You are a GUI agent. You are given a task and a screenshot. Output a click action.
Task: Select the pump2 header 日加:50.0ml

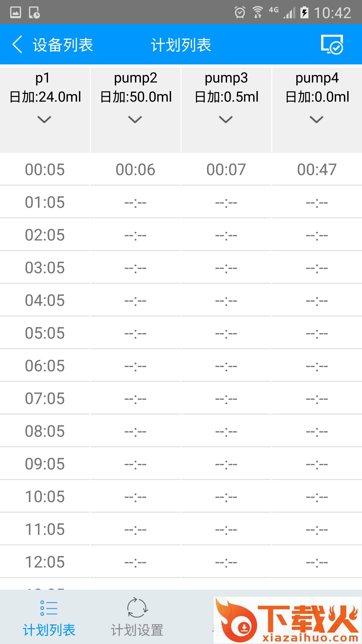136,97
